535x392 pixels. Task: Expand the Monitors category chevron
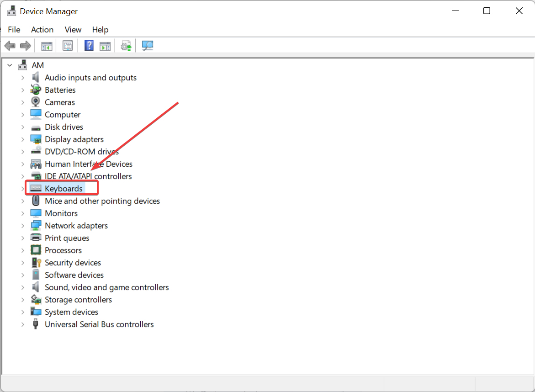[22, 213]
